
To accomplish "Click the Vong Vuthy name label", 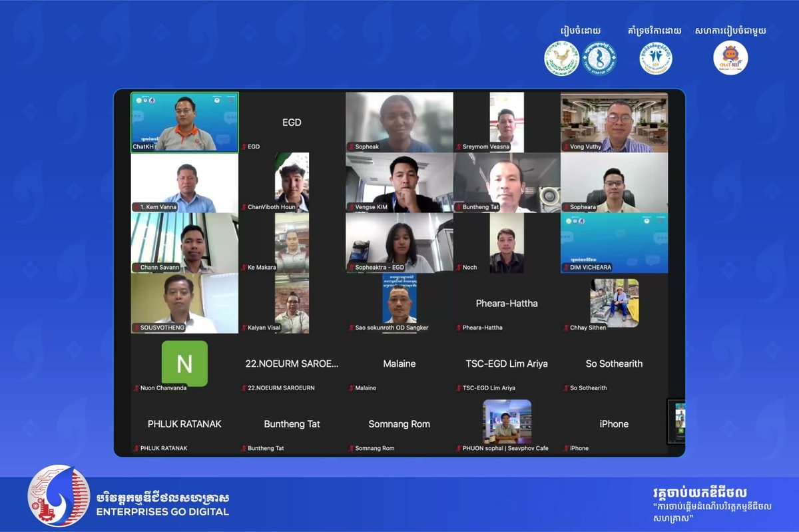I will tap(585, 146).
